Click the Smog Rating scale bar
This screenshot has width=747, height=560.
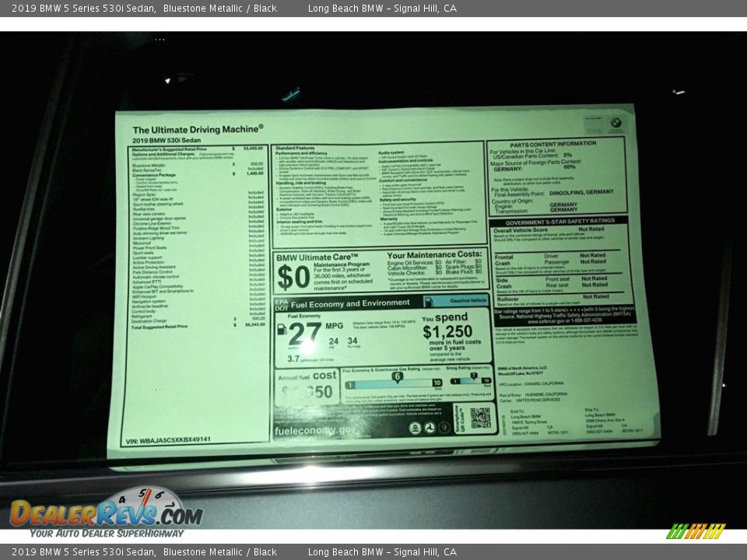coord(471,381)
